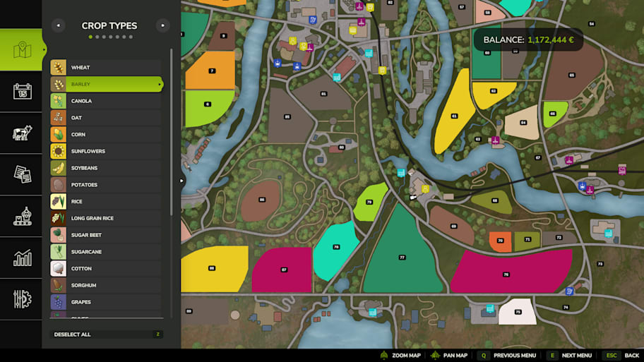Click the Corn crop icon
Screen dimensions: 644x362
pyautogui.click(x=59, y=135)
